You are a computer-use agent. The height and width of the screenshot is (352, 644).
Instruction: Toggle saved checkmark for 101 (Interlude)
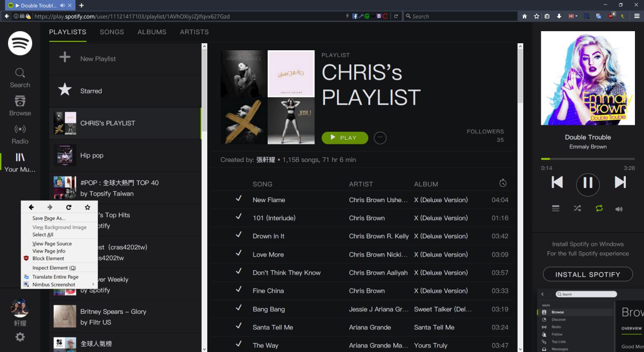[x=239, y=217]
